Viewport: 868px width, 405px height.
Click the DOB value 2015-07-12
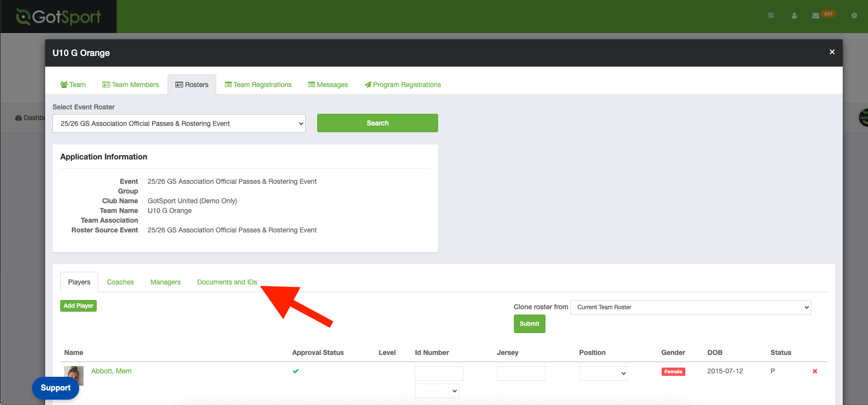pos(725,371)
